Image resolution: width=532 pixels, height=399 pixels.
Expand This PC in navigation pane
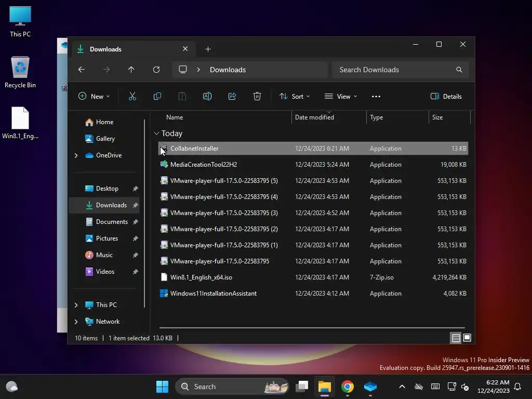pos(76,305)
